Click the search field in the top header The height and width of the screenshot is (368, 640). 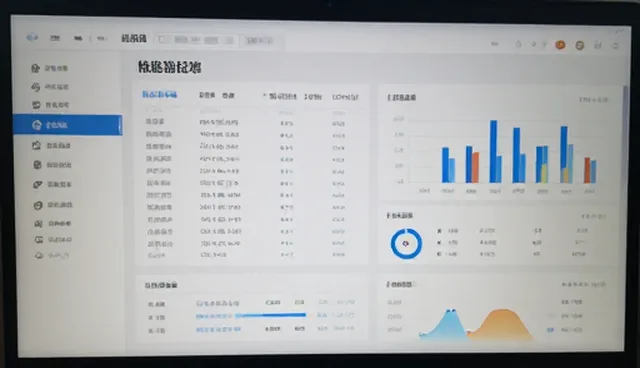(x=196, y=40)
